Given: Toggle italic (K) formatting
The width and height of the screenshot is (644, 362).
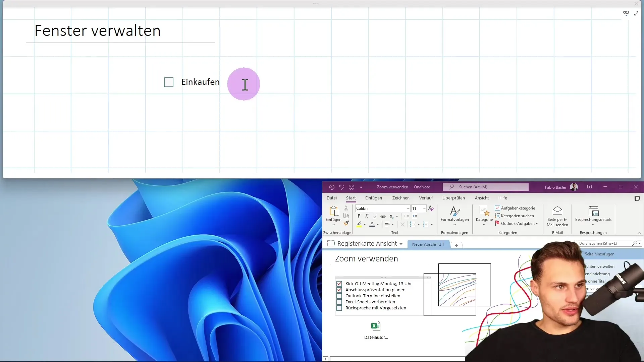Looking at the screenshot, I should [x=367, y=216].
